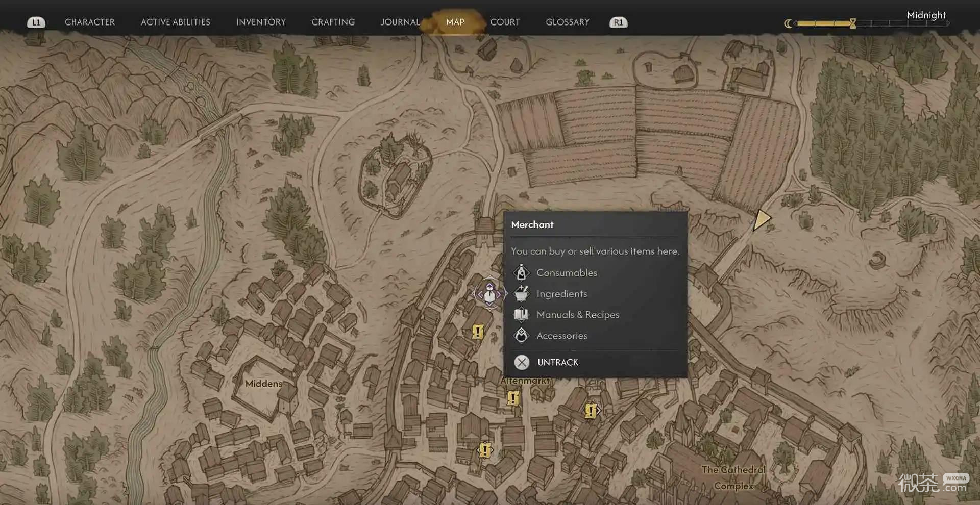
Task: Click the crescent moon time icon
Action: pyautogui.click(x=789, y=23)
